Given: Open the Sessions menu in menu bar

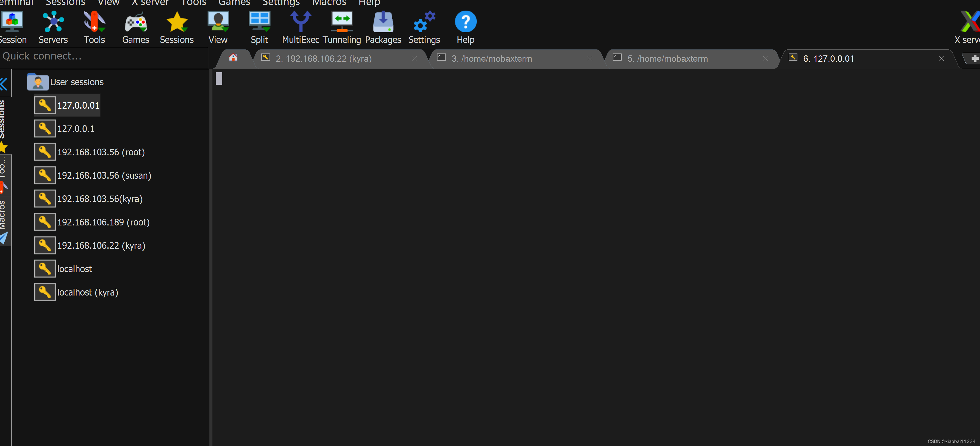Looking at the screenshot, I should pyautogui.click(x=65, y=3).
